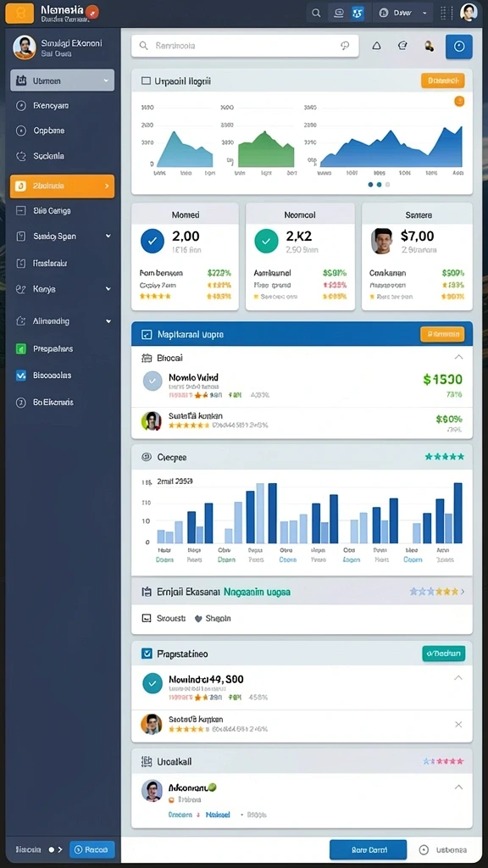
Task: Open the user avatar in top-right corner
Action: point(468,13)
